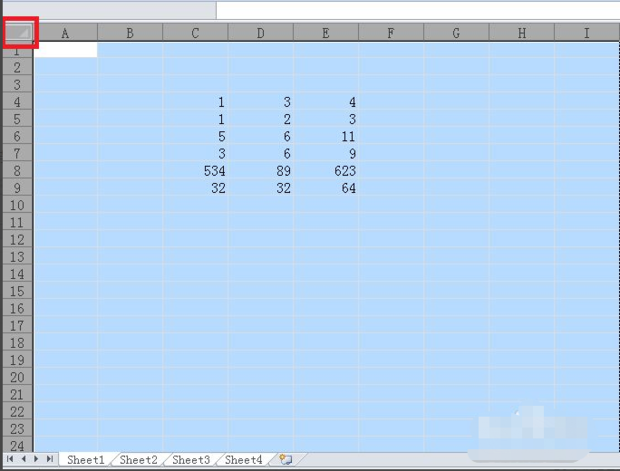620x471 pixels.
Task: Select column F header
Action: pyautogui.click(x=391, y=33)
